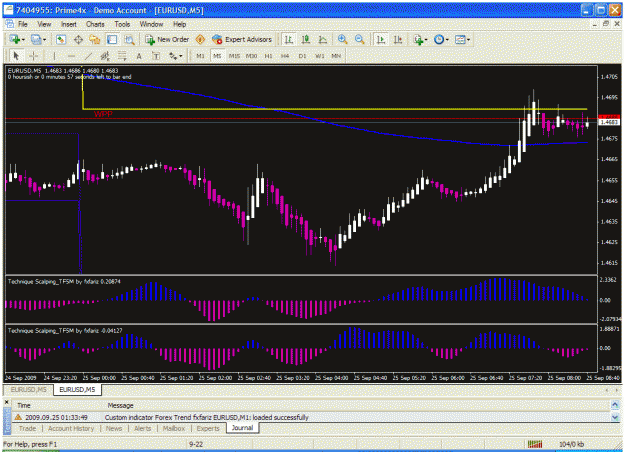Close the Terminal panel
The height and width of the screenshot is (452, 625).
[6, 403]
